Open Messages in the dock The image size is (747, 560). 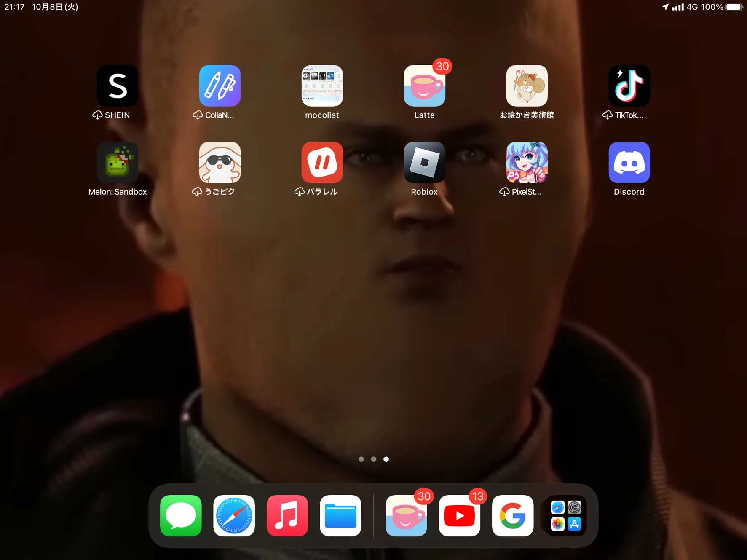(x=181, y=515)
